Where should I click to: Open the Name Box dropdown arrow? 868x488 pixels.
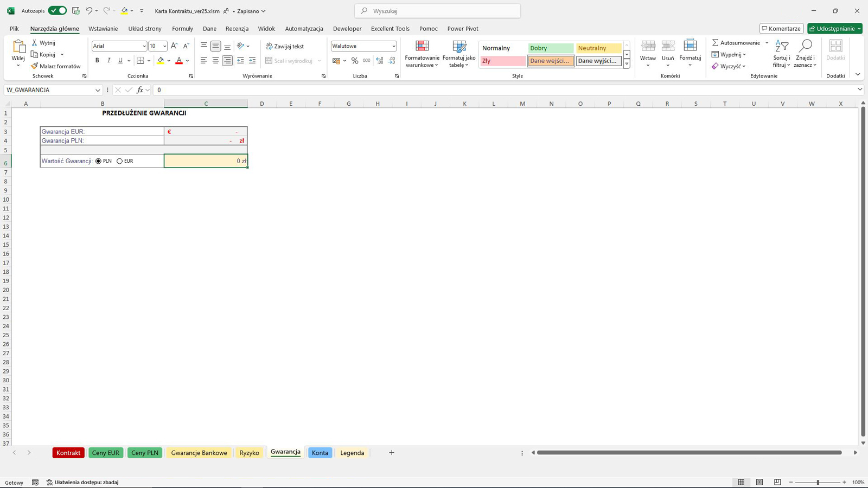pos(98,90)
